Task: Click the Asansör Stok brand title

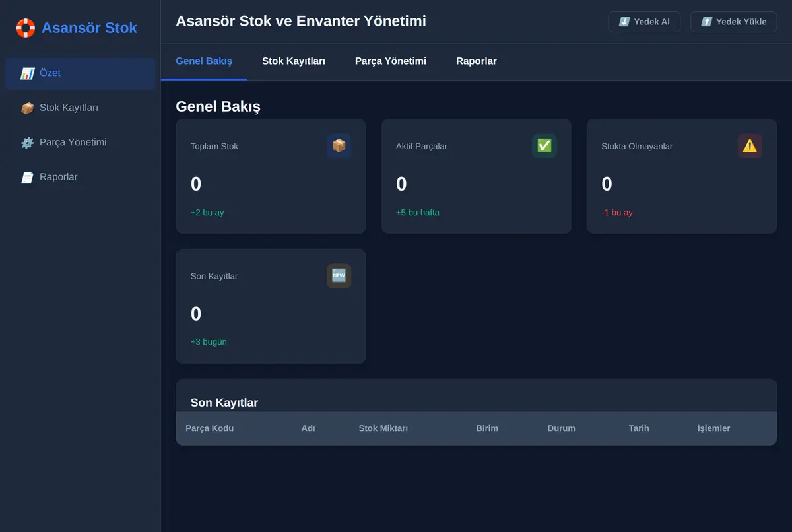Action: 89,28
